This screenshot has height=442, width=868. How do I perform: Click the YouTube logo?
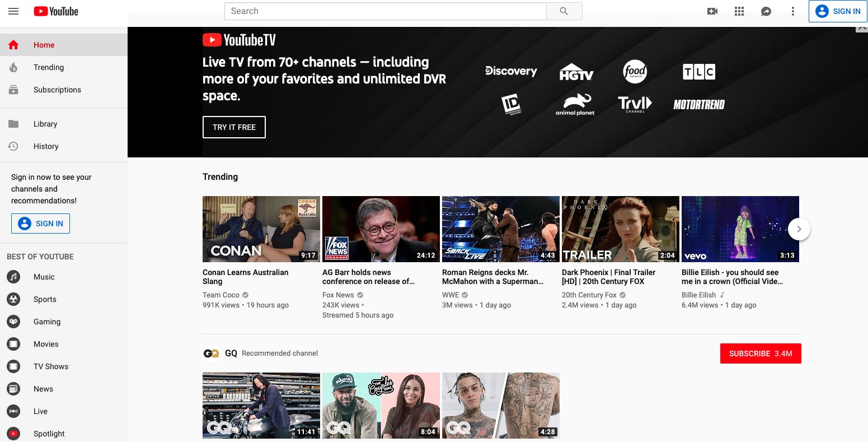56,11
